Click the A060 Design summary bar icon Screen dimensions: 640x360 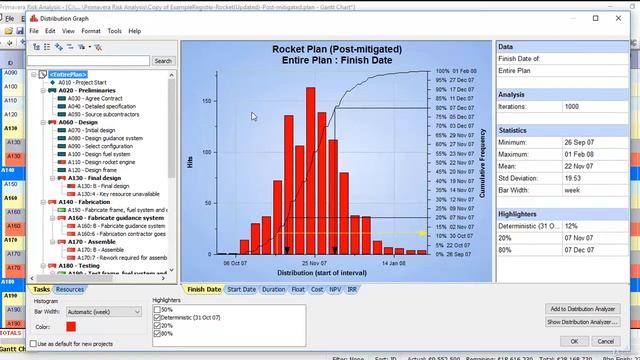click(x=52, y=122)
